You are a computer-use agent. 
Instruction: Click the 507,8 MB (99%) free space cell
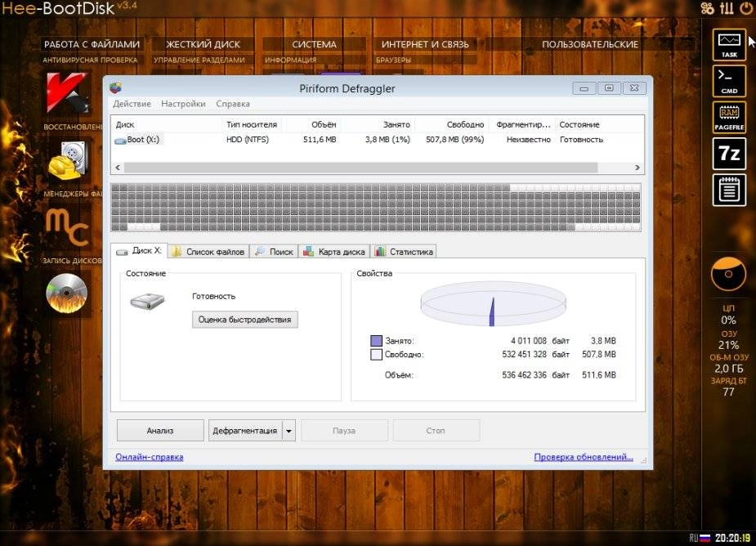click(x=454, y=140)
